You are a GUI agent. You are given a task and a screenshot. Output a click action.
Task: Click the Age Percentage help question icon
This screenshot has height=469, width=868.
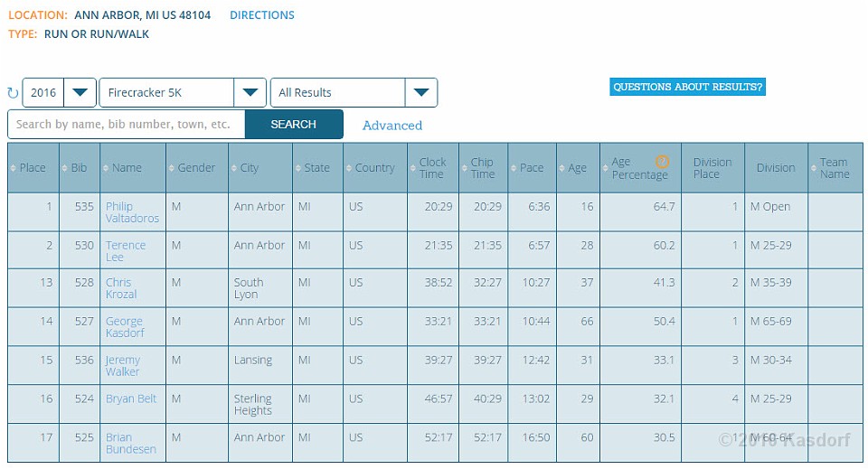click(x=662, y=162)
